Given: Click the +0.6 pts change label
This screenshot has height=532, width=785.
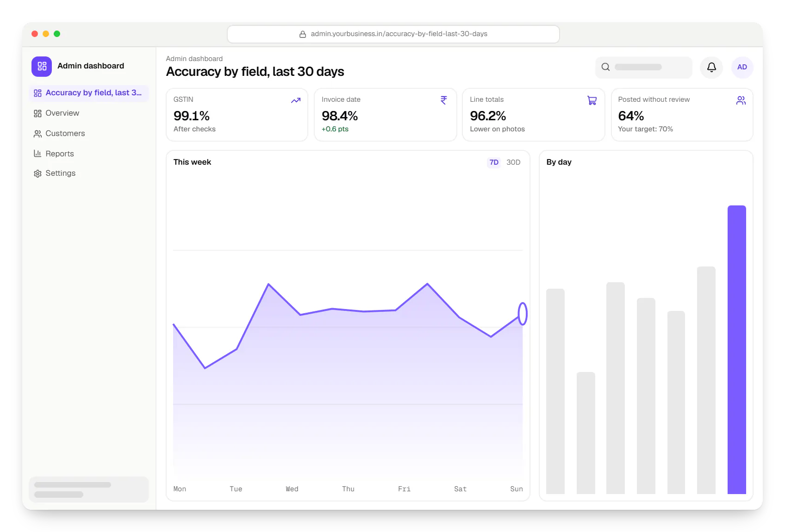Looking at the screenshot, I should point(335,129).
